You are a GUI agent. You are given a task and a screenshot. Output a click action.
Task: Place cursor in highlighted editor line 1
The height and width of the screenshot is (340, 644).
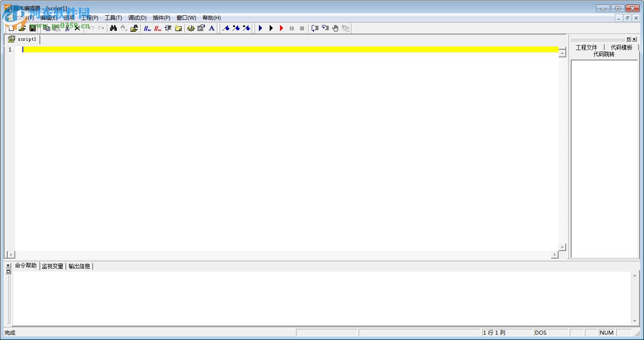pos(291,49)
